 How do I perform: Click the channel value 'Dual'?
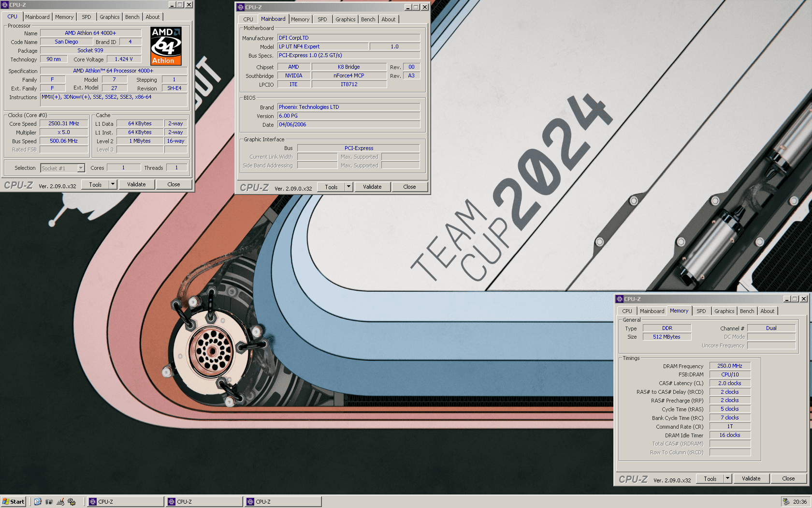pyautogui.click(x=771, y=328)
